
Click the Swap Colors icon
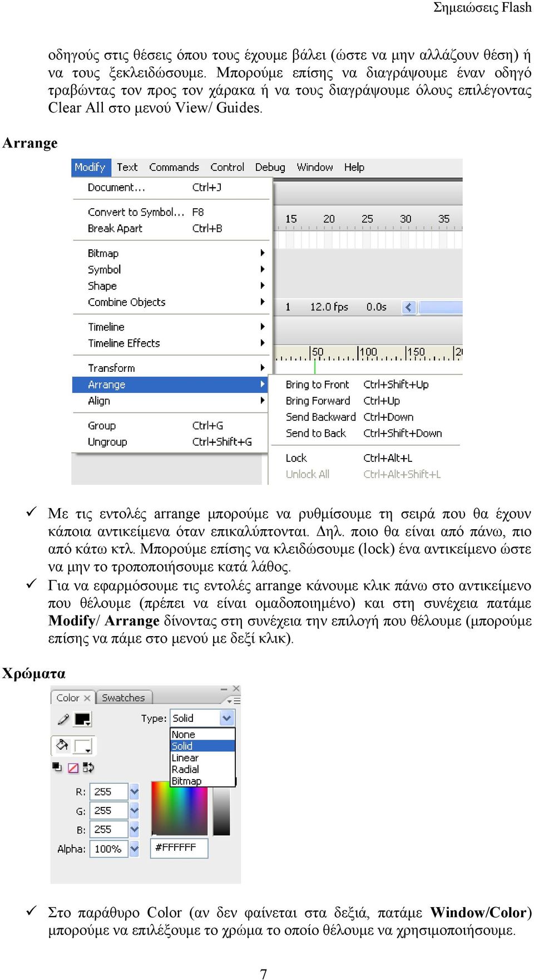88,767
